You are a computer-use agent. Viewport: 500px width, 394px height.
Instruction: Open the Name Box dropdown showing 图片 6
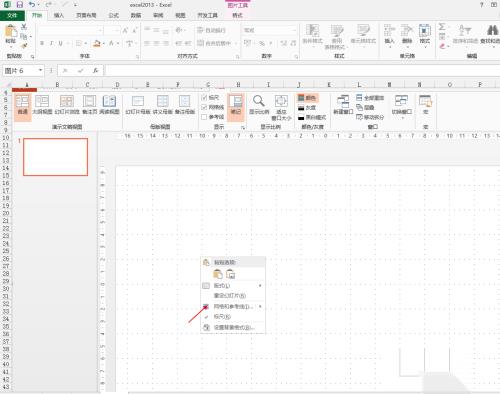pos(40,70)
